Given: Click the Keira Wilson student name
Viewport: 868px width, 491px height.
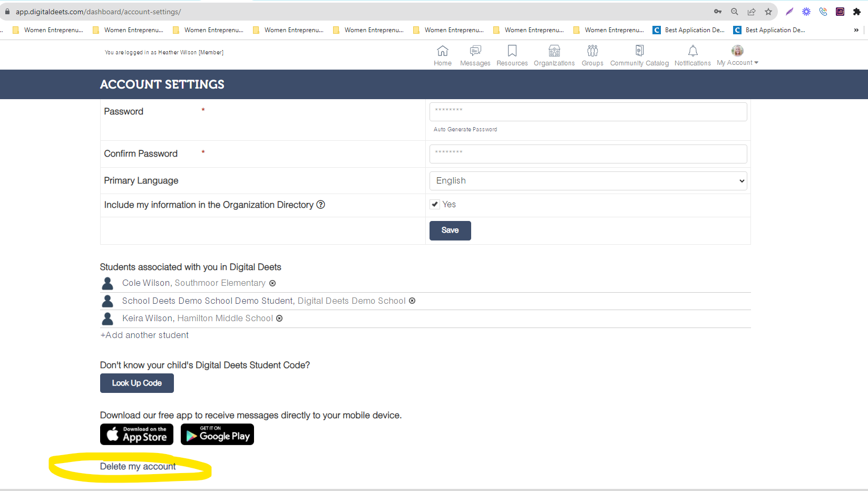Looking at the screenshot, I should [148, 319].
